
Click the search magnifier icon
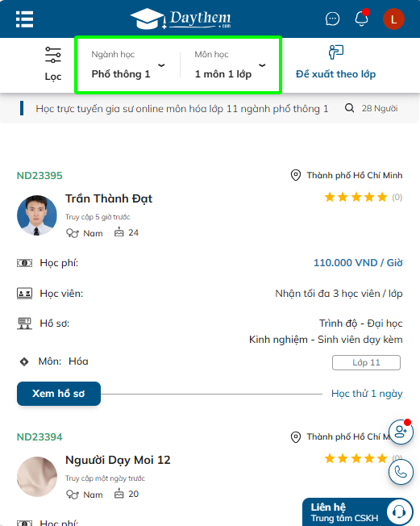point(349,108)
